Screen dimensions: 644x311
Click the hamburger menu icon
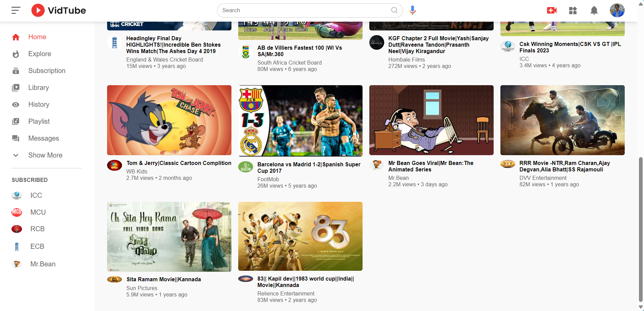16,10
